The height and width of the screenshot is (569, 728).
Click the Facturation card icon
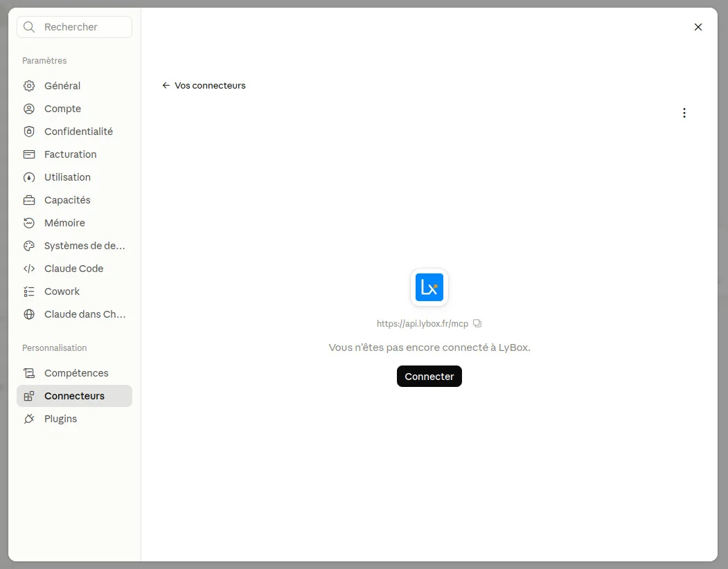[x=29, y=154]
